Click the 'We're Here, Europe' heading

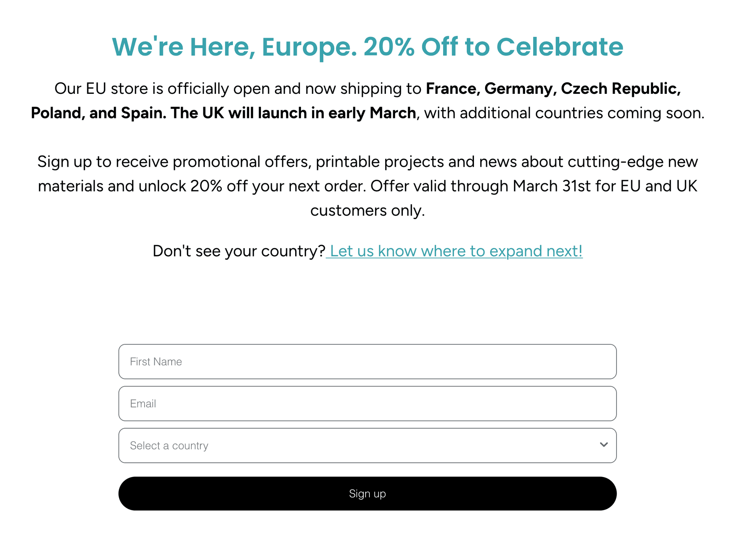click(234, 47)
